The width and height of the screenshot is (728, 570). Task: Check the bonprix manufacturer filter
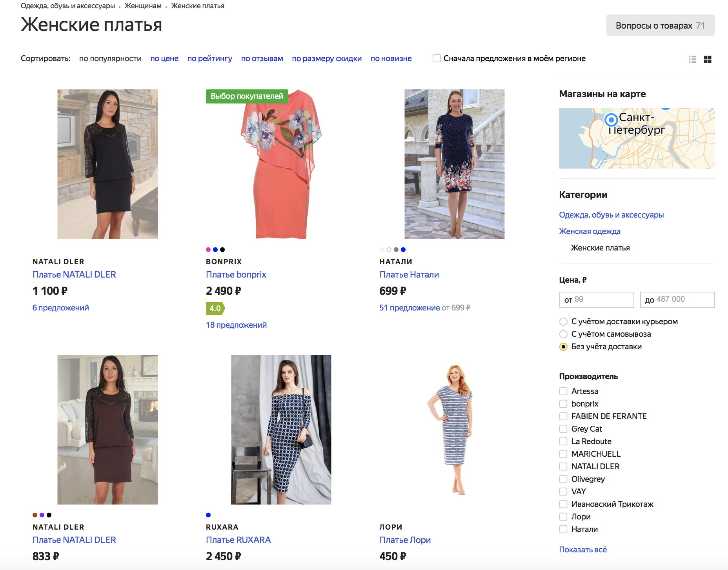coord(563,404)
